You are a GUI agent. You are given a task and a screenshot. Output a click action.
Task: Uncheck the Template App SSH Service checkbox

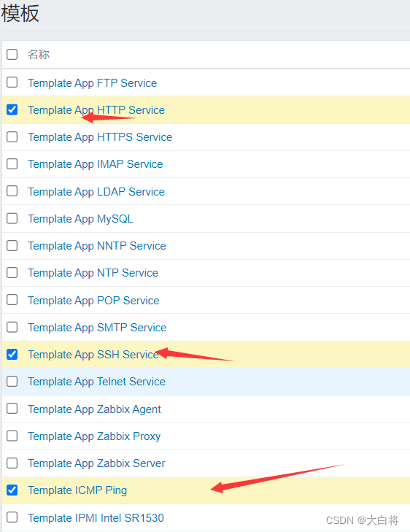12,354
